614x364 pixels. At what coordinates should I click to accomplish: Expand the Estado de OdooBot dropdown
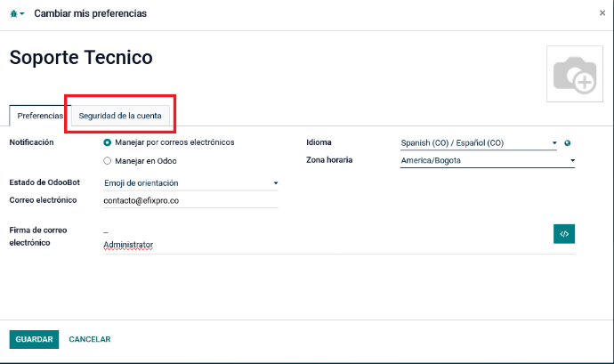pyautogui.click(x=190, y=183)
